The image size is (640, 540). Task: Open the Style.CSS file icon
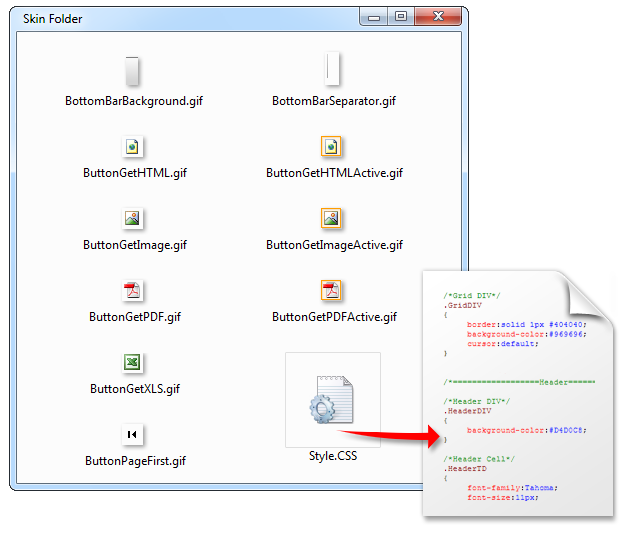(332, 400)
